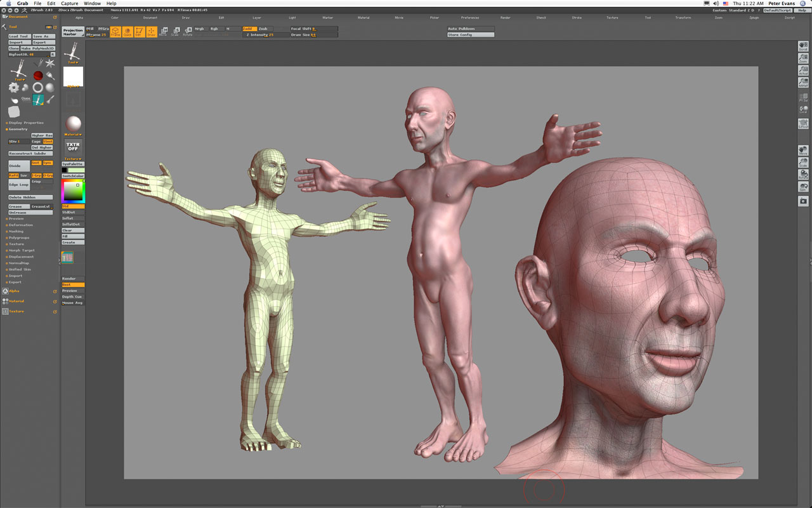This screenshot has height=508, width=812.
Task: Click the AAHalf icon on right shelf
Action: pos(803,83)
